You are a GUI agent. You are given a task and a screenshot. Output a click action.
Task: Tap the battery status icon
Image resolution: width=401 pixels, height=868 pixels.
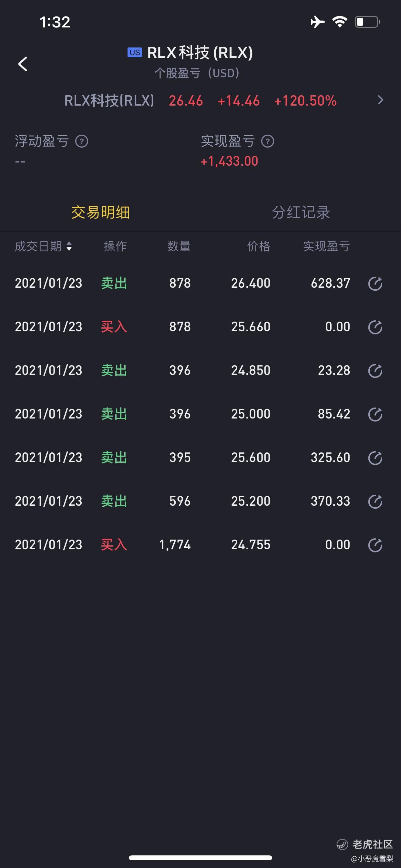[x=368, y=22]
